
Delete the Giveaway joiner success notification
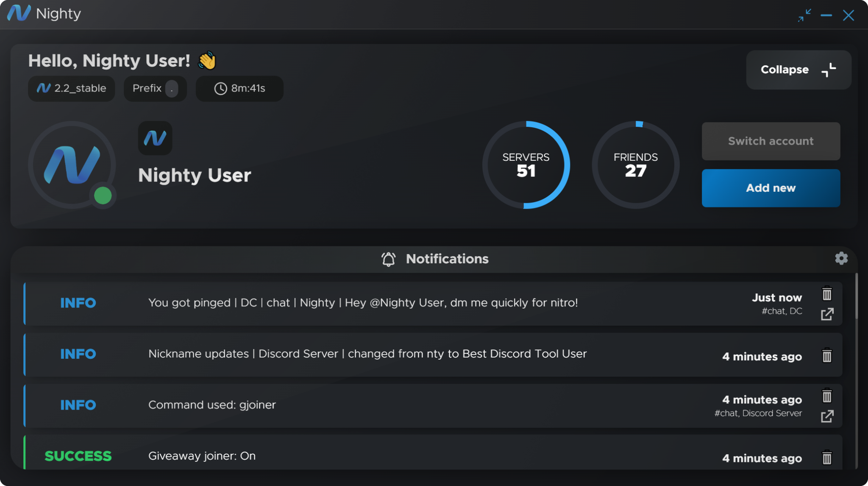click(827, 458)
